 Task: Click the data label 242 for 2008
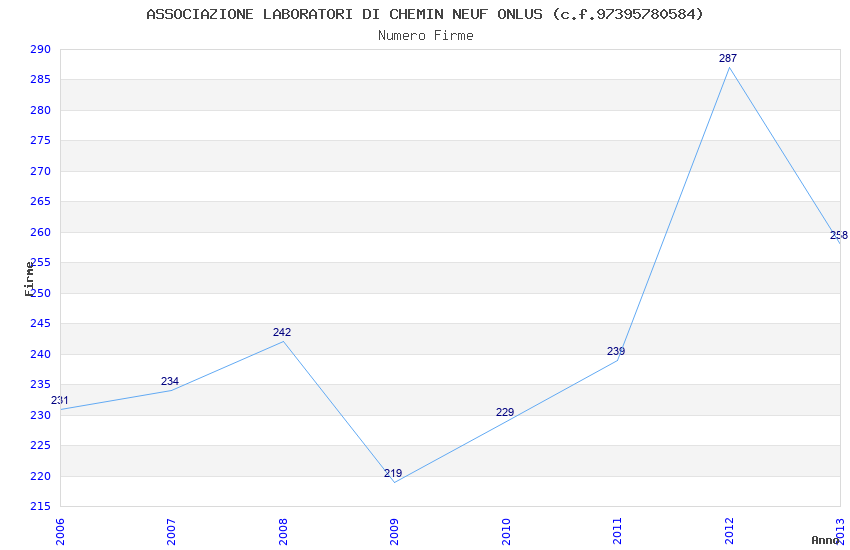[x=282, y=332]
